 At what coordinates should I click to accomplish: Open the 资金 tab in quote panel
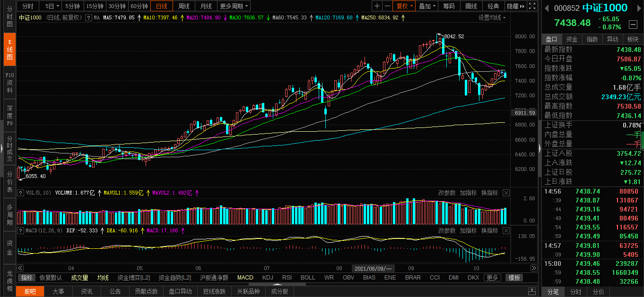572,39
